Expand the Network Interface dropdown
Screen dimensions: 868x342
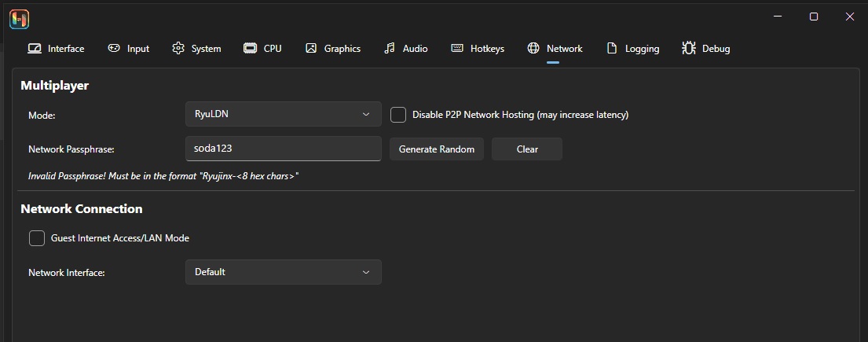point(284,272)
